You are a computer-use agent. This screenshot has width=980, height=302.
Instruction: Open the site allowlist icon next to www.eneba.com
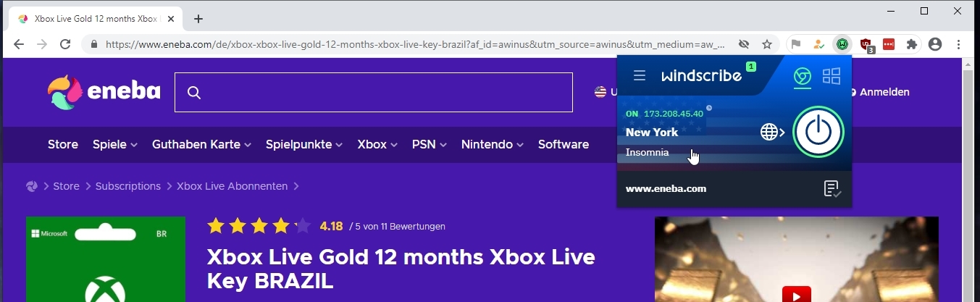(x=832, y=189)
